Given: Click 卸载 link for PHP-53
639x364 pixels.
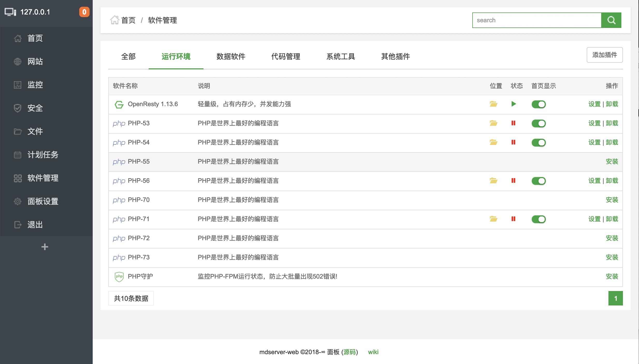Looking at the screenshot, I should (612, 123).
